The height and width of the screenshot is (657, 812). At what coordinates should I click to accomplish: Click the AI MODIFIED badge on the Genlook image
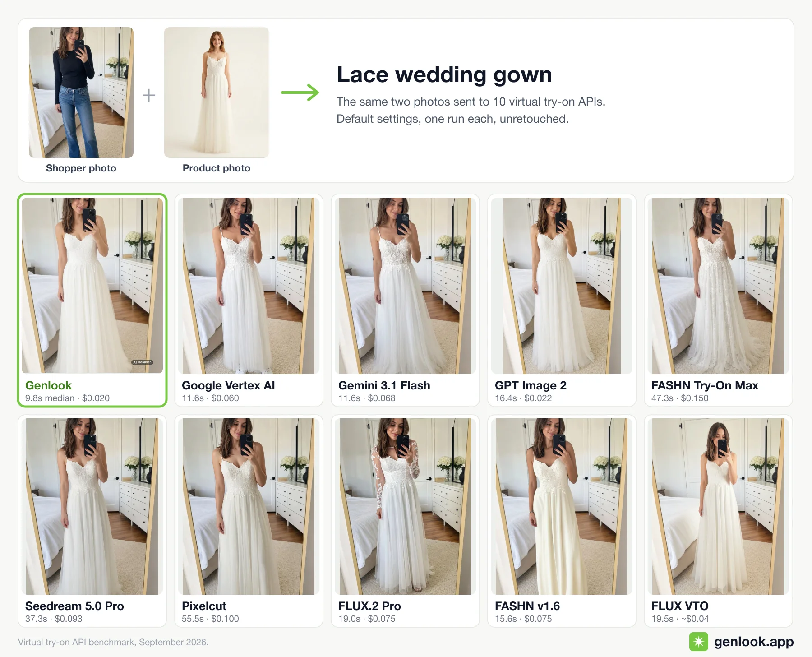tap(143, 362)
